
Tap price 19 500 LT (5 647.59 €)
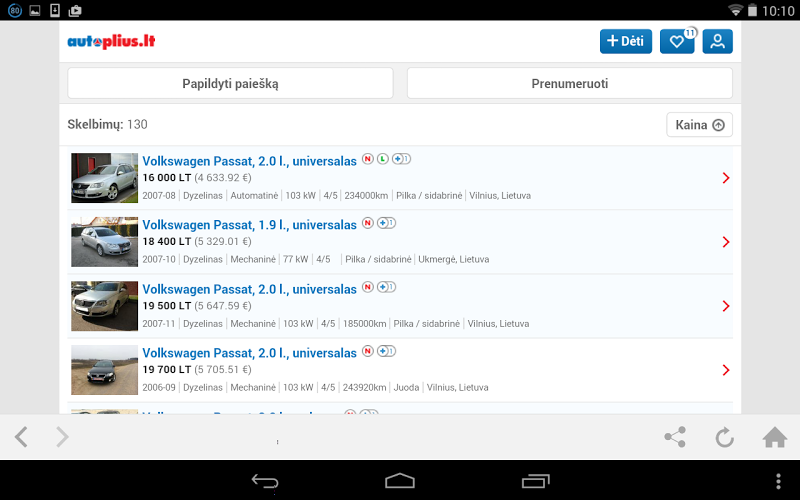[x=197, y=306]
